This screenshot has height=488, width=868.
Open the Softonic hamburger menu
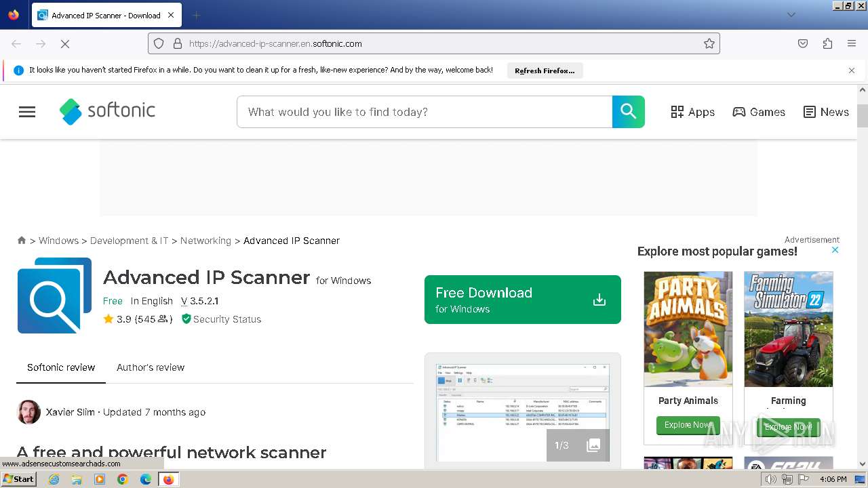point(27,112)
